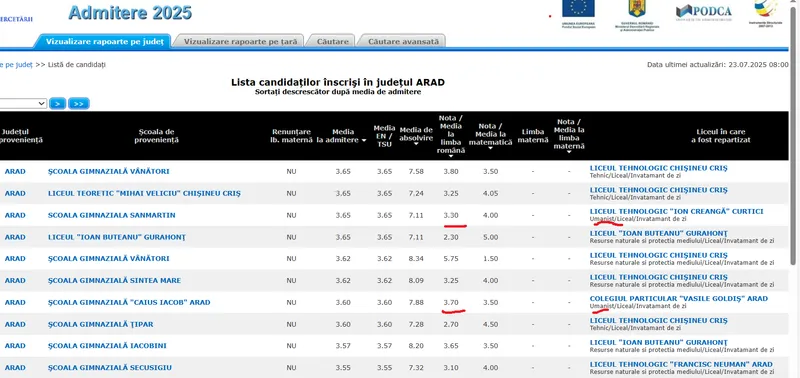
Task: Open ȘCOALA GIMNAZIALĂ SINTEA MARE link
Action: 114,281
